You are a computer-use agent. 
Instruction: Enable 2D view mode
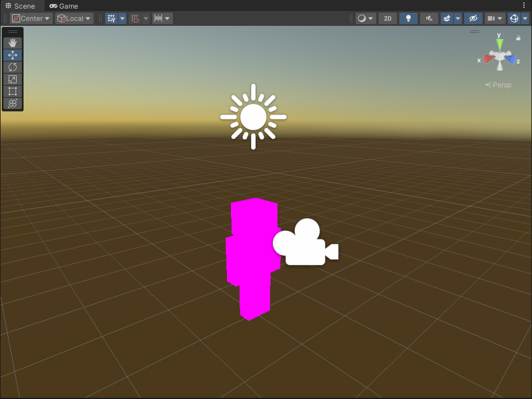388,18
